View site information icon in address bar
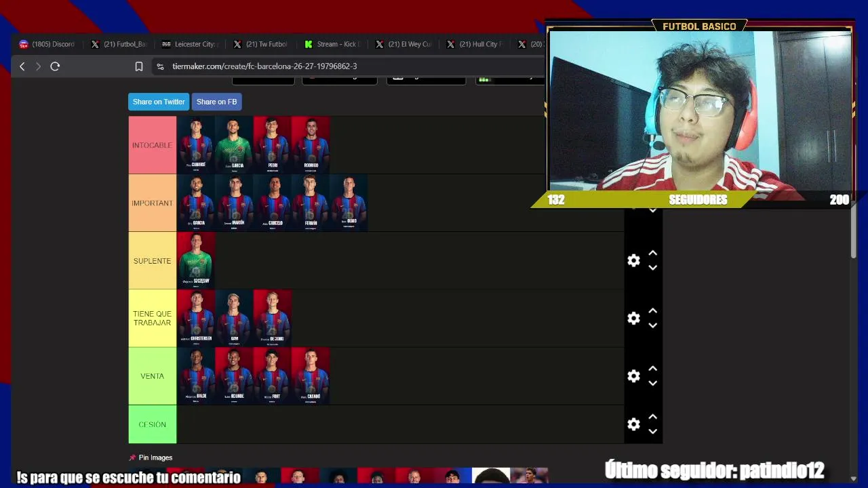This screenshot has height=488, width=868. (x=160, y=66)
